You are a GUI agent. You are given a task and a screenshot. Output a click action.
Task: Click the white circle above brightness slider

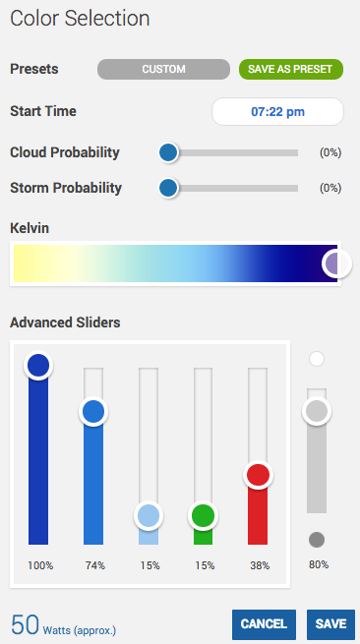317,359
